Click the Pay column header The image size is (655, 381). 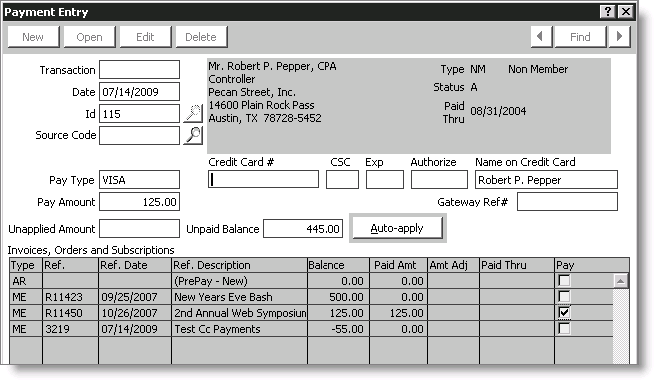[592, 265]
